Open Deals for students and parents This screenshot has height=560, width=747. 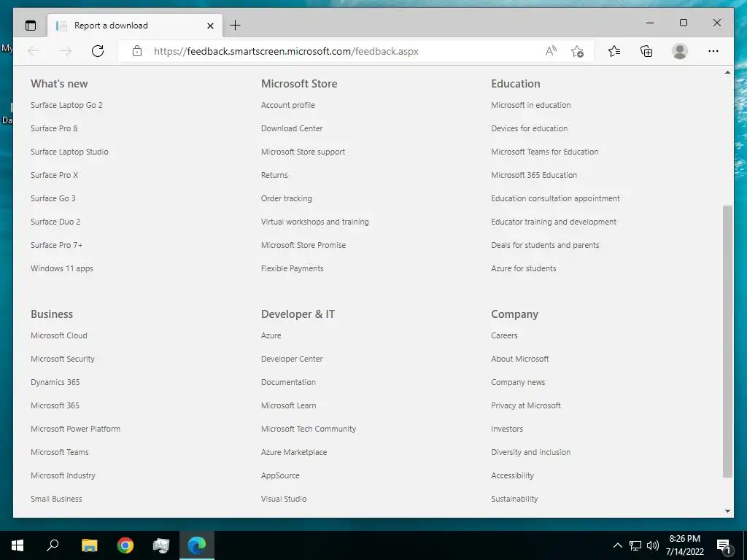(x=545, y=245)
